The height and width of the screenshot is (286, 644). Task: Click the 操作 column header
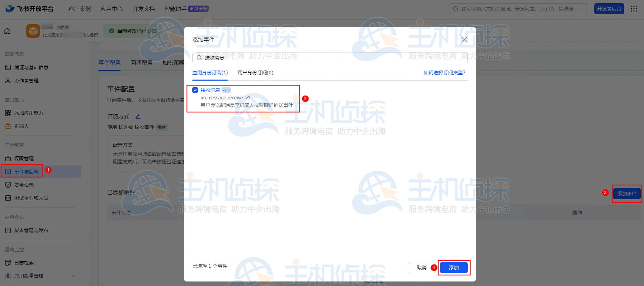coord(577,213)
